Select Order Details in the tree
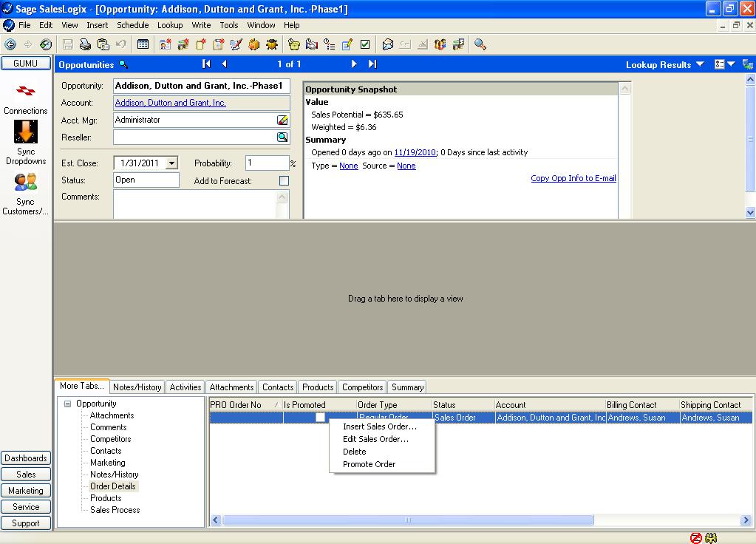The width and height of the screenshot is (756, 544). [113, 486]
